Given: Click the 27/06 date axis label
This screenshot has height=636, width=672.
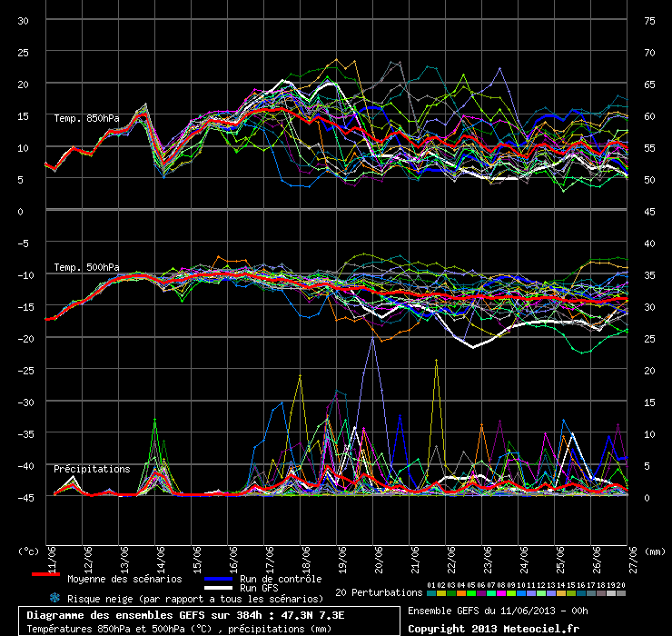Looking at the screenshot, I should click(x=630, y=554).
